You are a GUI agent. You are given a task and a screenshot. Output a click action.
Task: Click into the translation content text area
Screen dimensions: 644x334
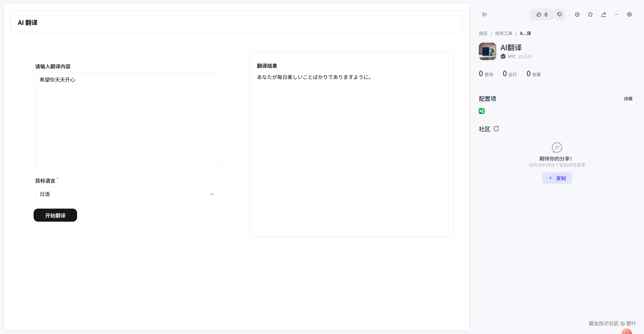127,120
